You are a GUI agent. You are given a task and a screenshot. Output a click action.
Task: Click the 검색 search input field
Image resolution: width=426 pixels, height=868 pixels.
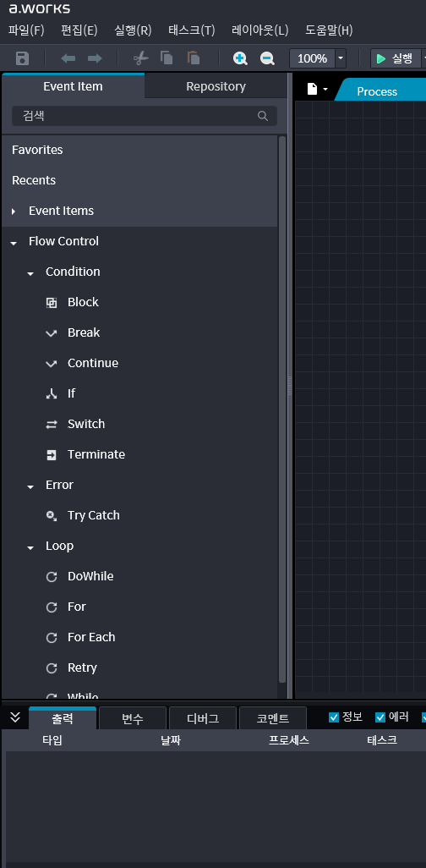(145, 116)
